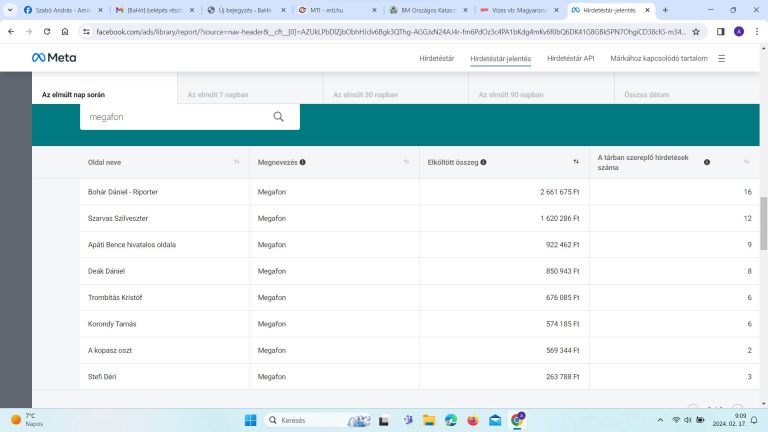
Task: Show hidden system tray icons
Action: (660, 420)
